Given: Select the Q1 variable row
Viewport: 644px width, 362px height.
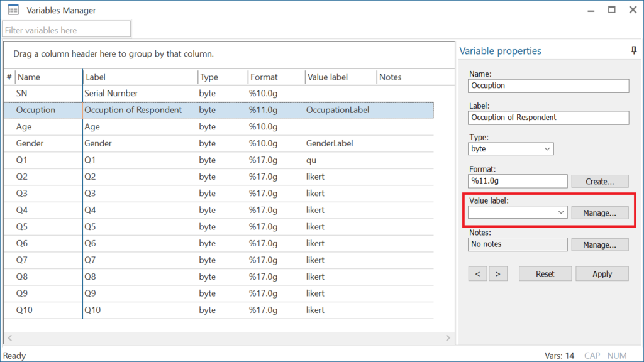Looking at the screenshot, I should (218, 160).
